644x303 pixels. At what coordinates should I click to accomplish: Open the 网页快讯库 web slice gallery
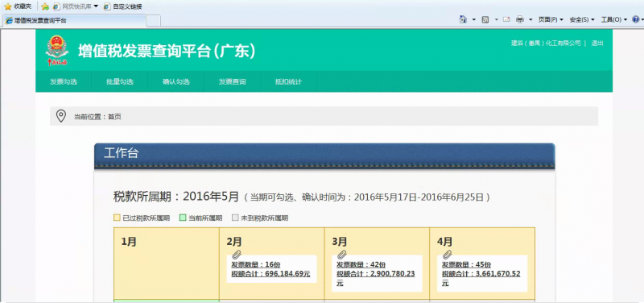tap(76, 6)
